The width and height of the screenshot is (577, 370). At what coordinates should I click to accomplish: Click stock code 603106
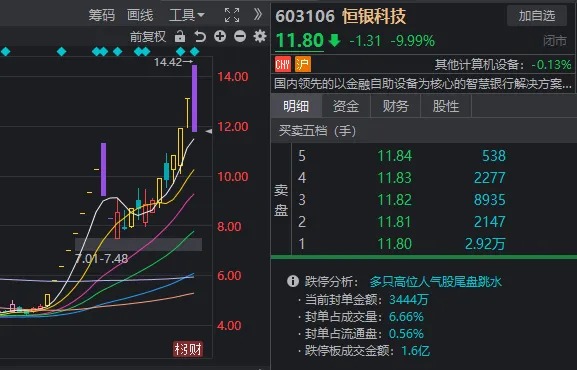click(305, 16)
